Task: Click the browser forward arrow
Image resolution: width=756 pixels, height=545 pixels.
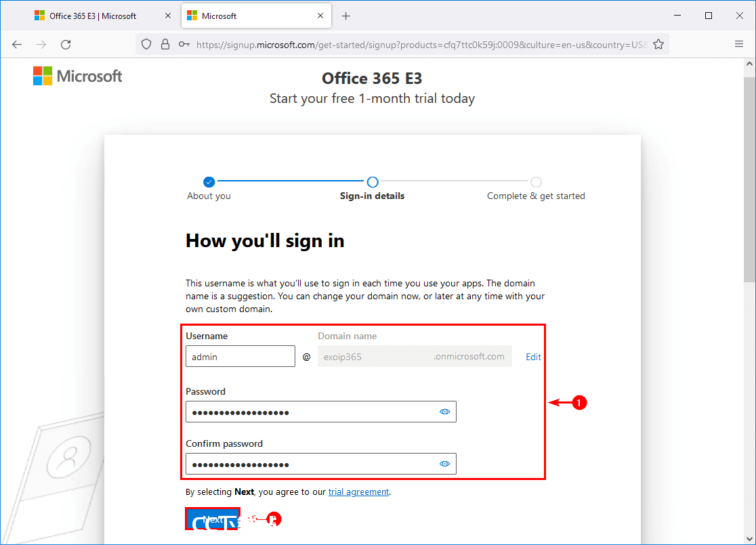Action: pyautogui.click(x=41, y=45)
